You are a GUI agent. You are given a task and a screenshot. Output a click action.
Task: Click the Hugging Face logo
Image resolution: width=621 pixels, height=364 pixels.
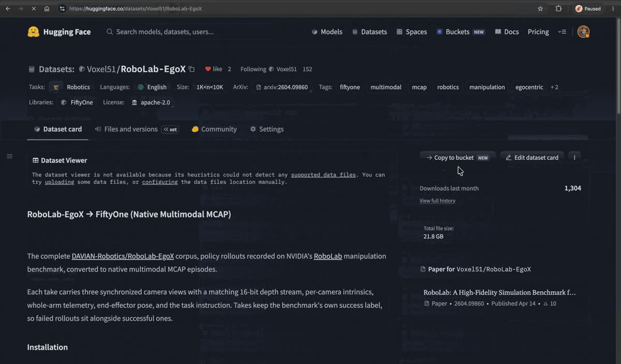(x=59, y=32)
